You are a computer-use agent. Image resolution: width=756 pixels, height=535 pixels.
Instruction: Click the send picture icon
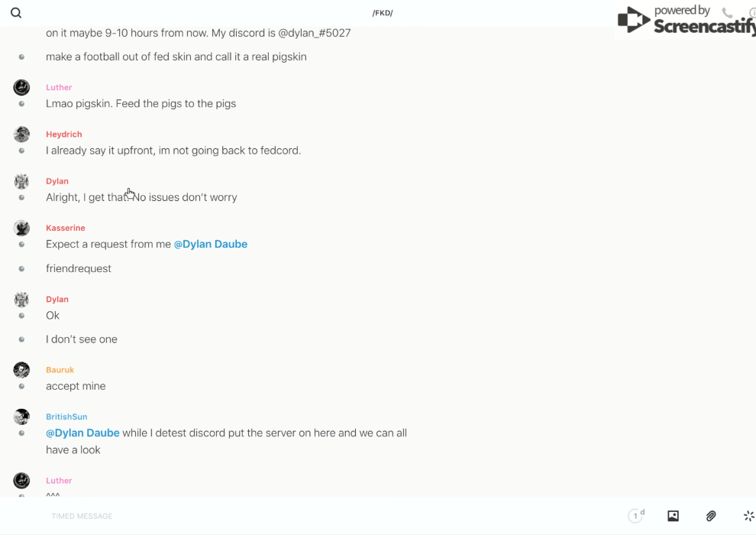click(x=673, y=516)
